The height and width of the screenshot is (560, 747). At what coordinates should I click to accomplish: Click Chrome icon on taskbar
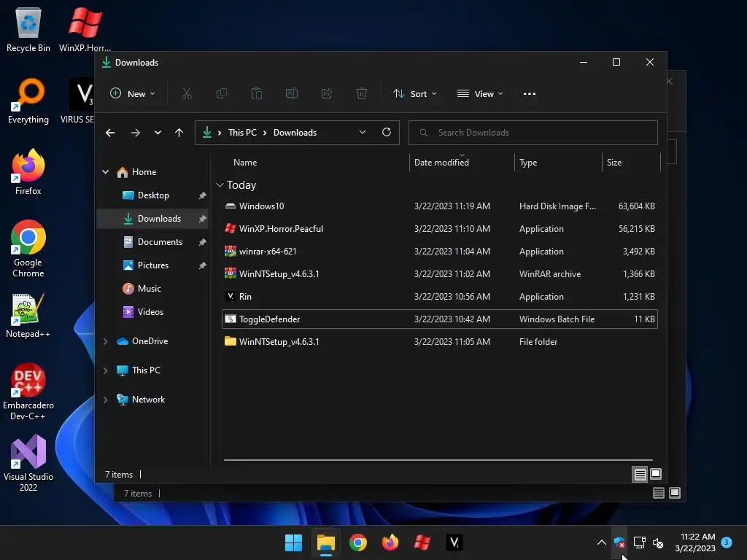click(x=357, y=542)
